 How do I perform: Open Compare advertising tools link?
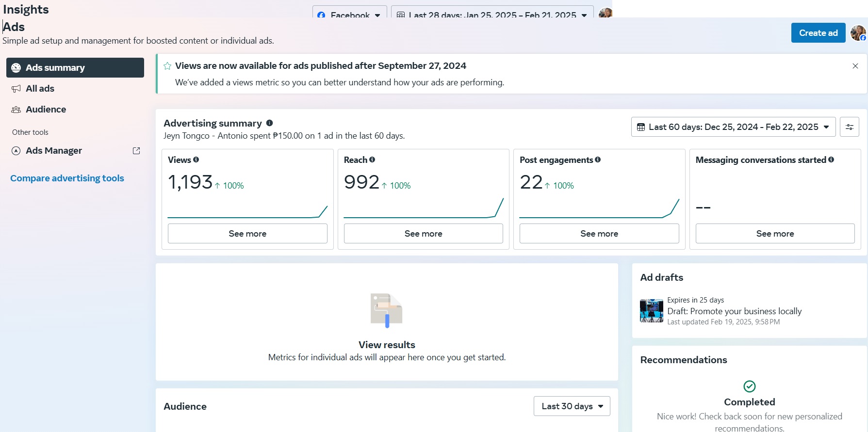click(67, 178)
